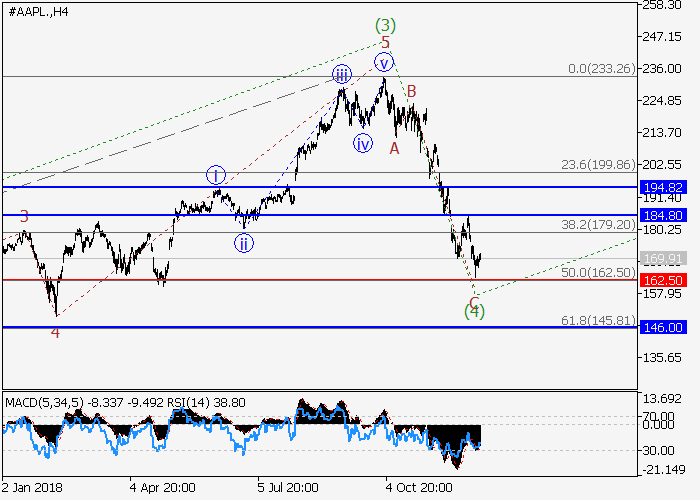Select the 184.80 price level tag
700x500 pixels.
point(665,215)
